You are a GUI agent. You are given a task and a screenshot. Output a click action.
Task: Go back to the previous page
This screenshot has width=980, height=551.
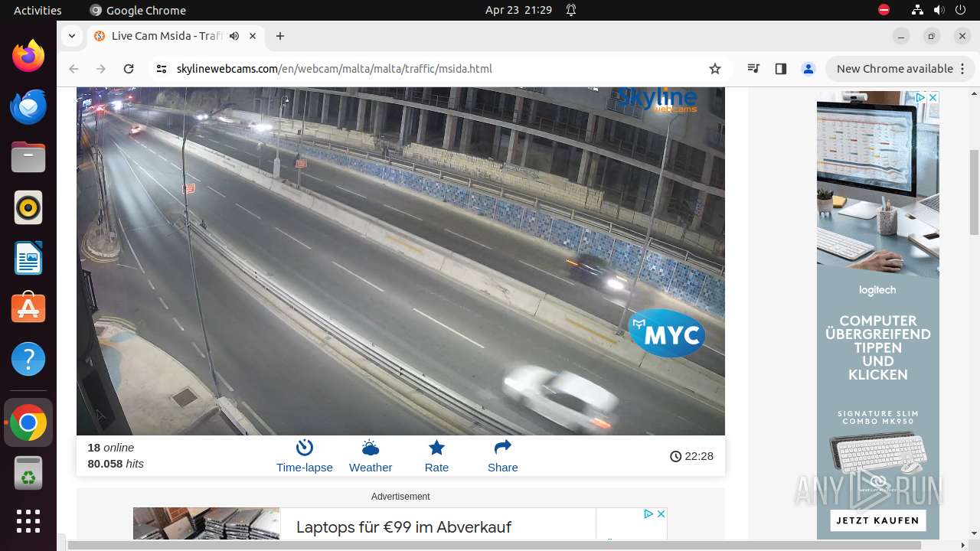73,69
